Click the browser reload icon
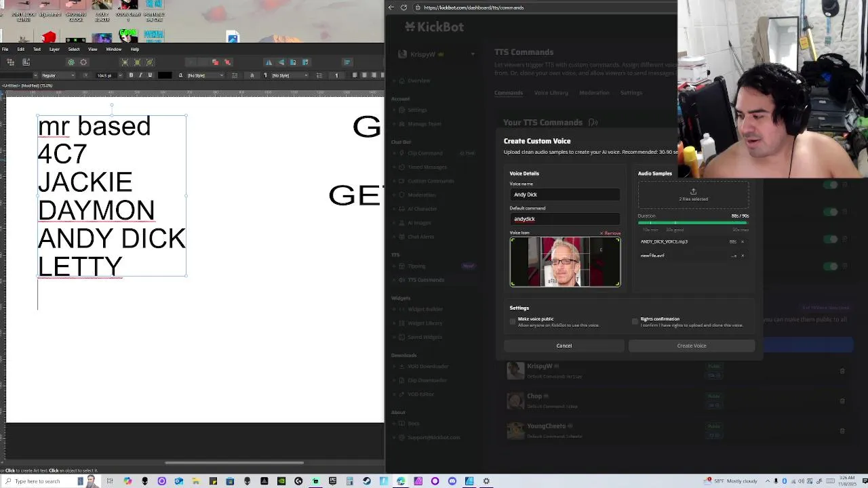 403,7
